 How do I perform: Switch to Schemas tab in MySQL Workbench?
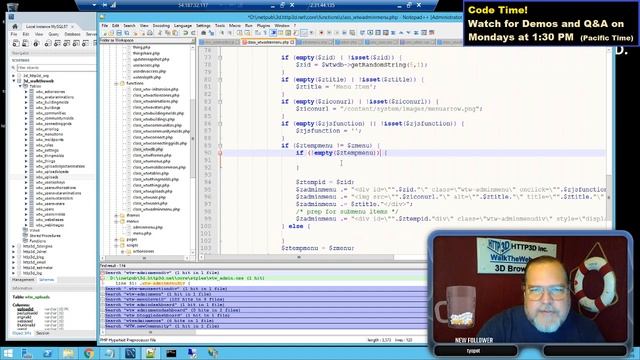[47, 280]
